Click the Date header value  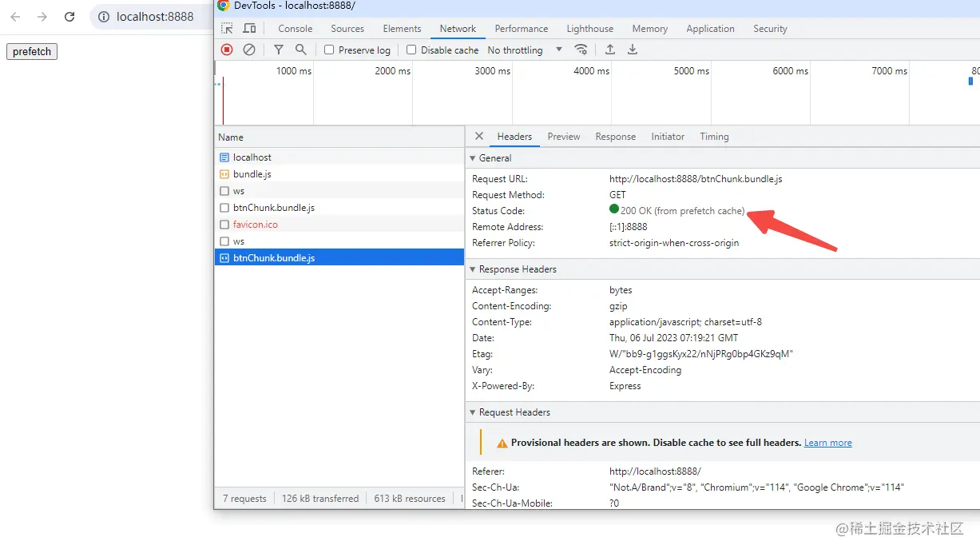[x=673, y=338]
